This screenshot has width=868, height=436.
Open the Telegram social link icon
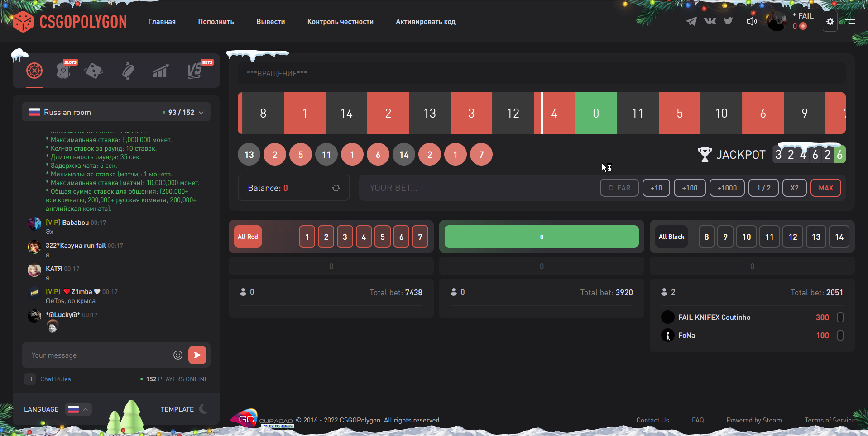point(691,21)
